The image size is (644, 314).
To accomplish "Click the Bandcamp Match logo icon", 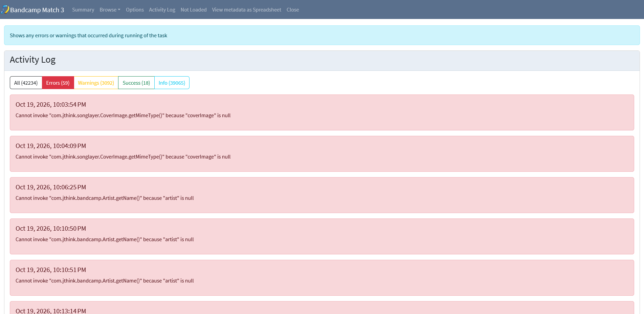I will [5, 9].
